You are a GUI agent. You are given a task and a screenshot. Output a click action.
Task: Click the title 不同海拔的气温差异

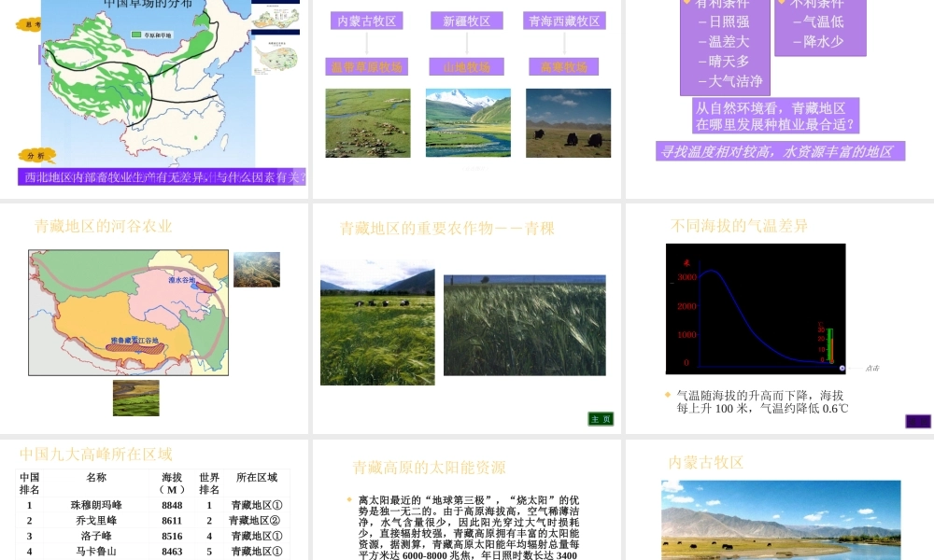pos(739,226)
